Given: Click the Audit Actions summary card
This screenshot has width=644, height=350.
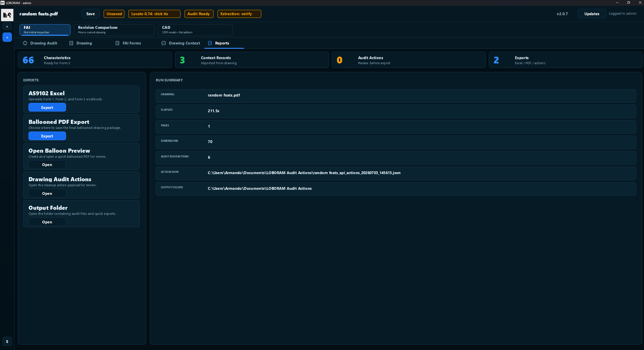Looking at the screenshot, I should (409, 60).
